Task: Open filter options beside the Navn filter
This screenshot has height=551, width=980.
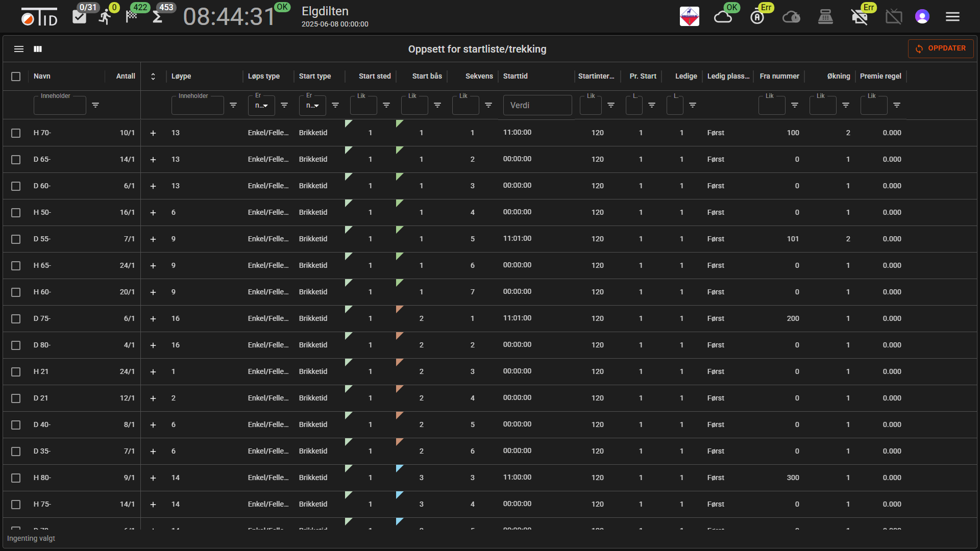Action: tap(95, 105)
